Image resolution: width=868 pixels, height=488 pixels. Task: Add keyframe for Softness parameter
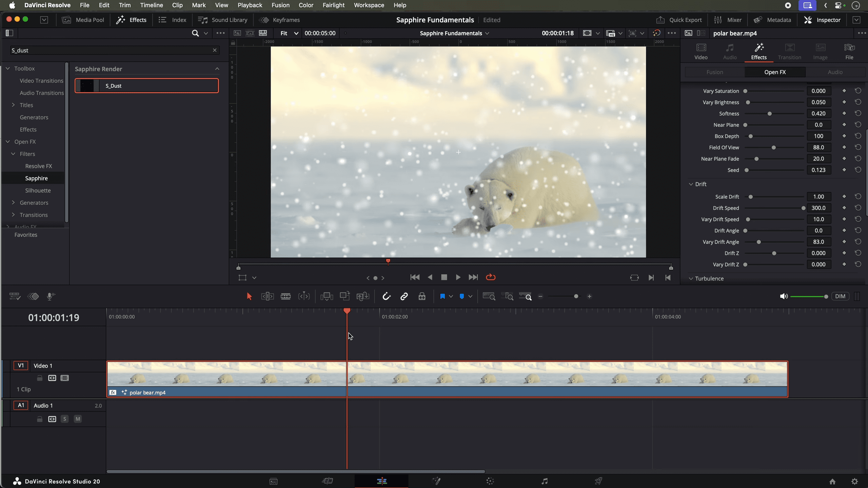[x=844, y=113]
